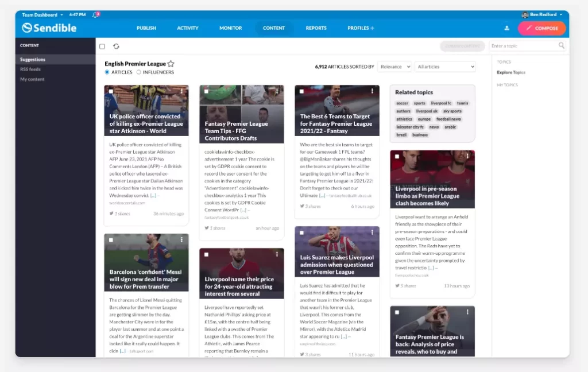Select the Influencers radio button

pyautogui.click(x=139, y=72)
